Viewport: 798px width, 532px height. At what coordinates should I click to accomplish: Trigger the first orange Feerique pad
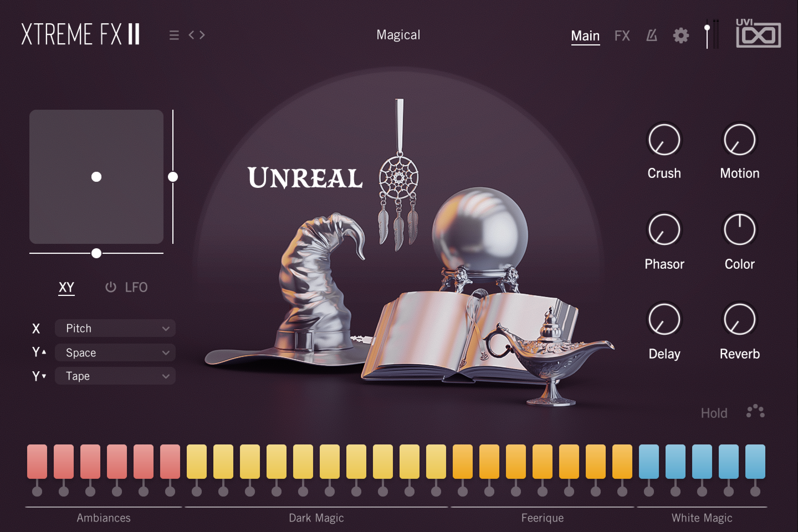(x=462, y=461)
